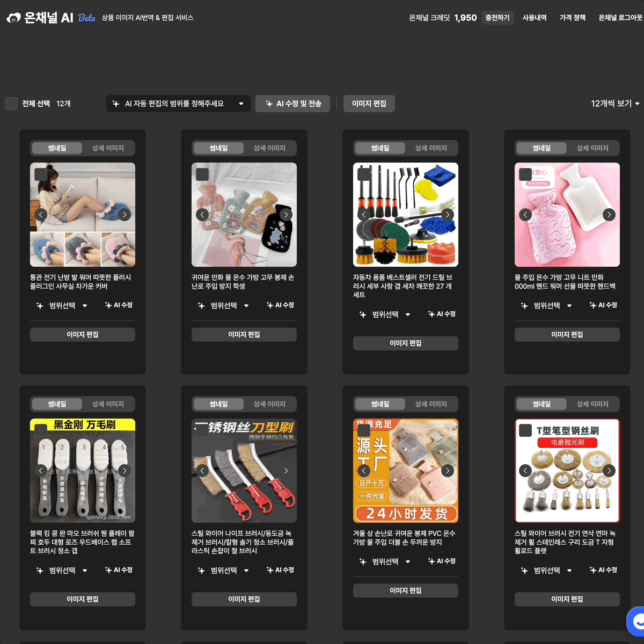This screenshot has height=644, width=644.
Task: Click the AI 수정 및 전송 button
Action: coord(293,104)
